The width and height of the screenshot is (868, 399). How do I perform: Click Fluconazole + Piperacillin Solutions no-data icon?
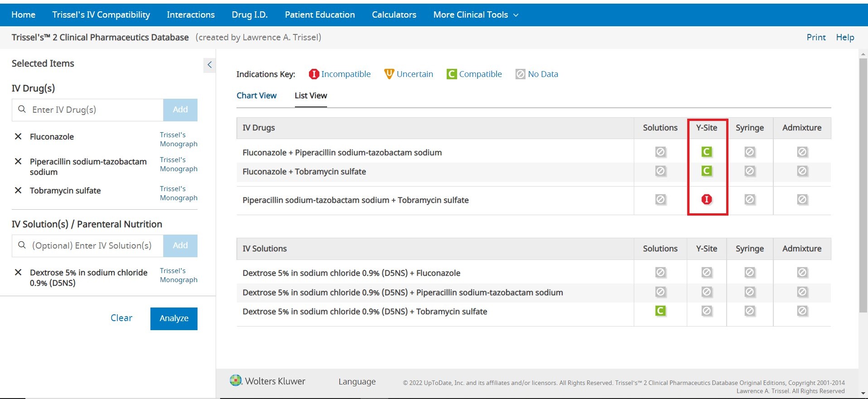tap(660, 152)
